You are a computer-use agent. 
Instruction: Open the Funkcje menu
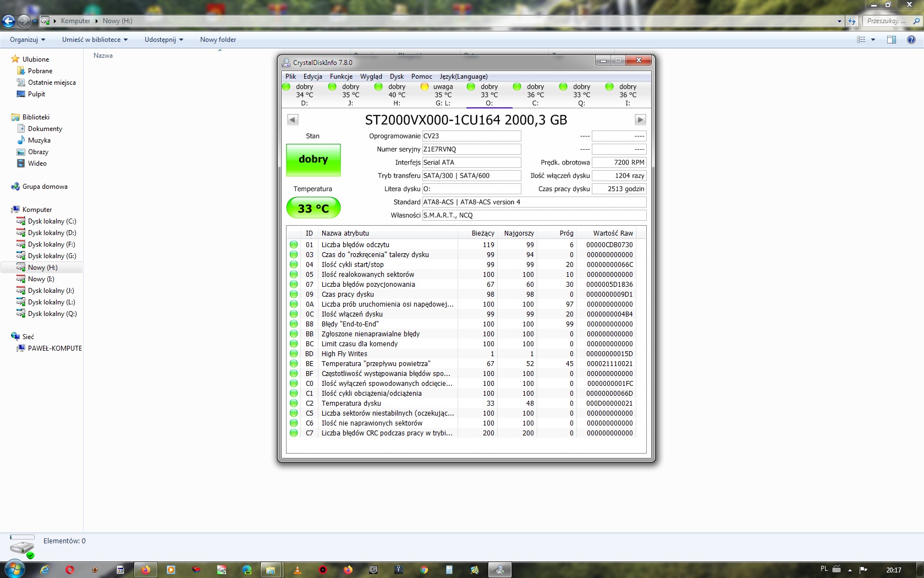pos(341,77)
